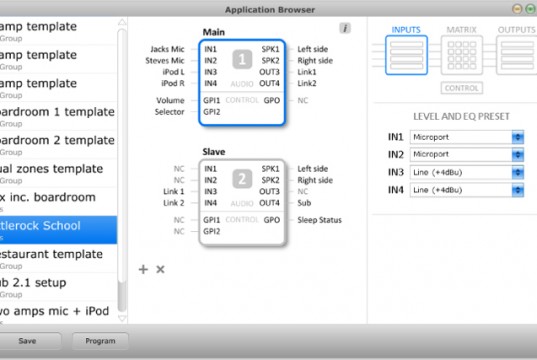Screen dimensions: 537x360
Task: Click the list scrollbar down arrow
Action: click(x=122, y=319)
